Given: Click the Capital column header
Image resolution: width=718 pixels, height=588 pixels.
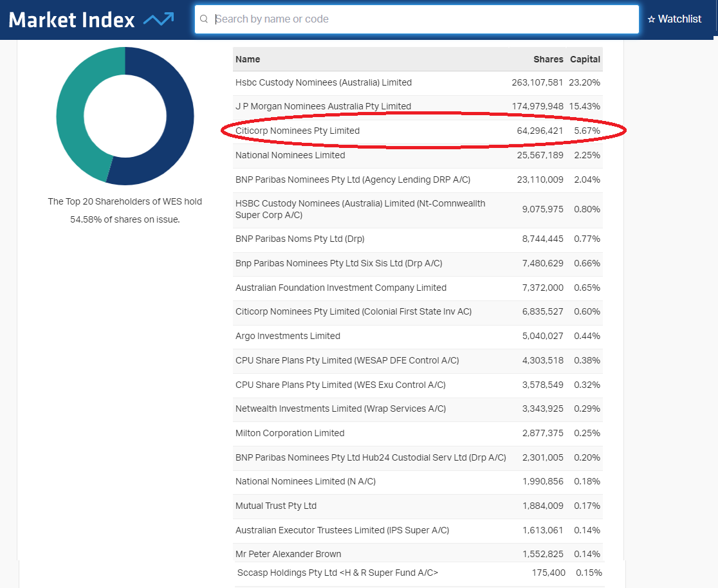Looking at the screenshot, I should (x=585, y=59).
